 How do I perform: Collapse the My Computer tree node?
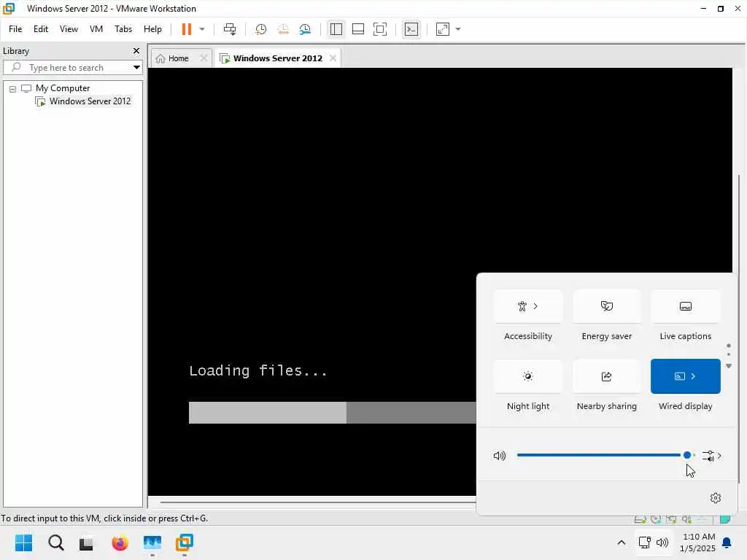pos(13,88)
